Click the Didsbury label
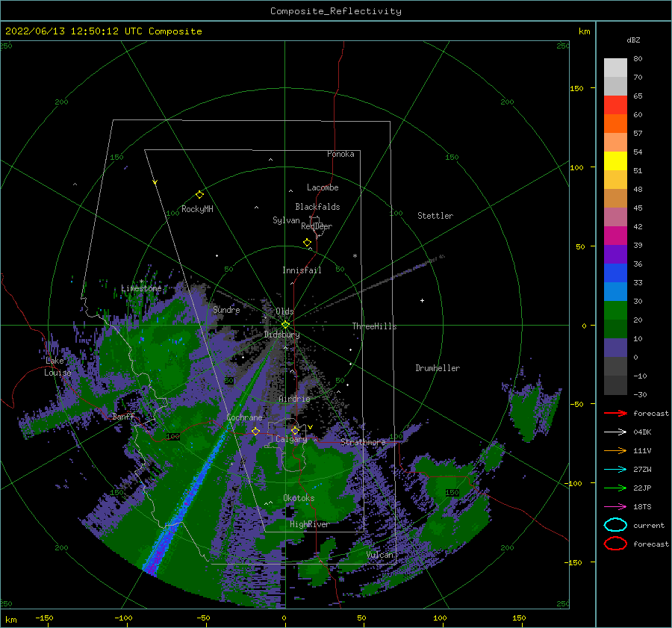 click(281, 335)
